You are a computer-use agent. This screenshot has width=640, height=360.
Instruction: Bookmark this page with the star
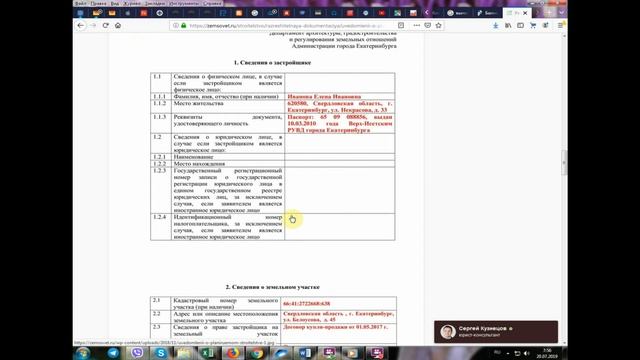[438, 25]
